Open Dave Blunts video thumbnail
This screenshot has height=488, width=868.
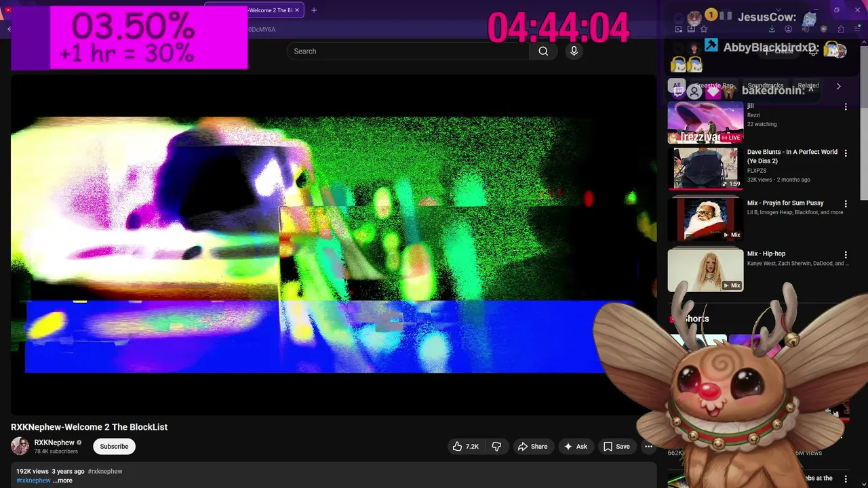point(705,168)
